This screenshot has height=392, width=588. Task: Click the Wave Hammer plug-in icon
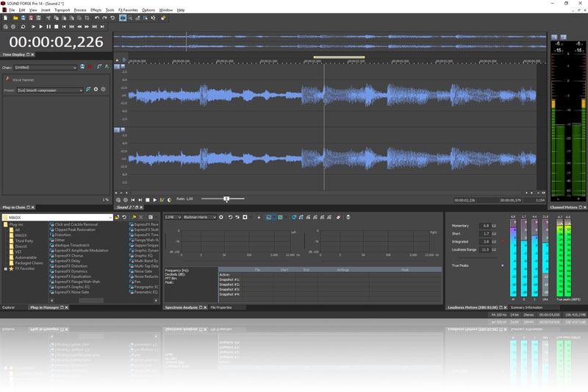click(x=7, y=79)
